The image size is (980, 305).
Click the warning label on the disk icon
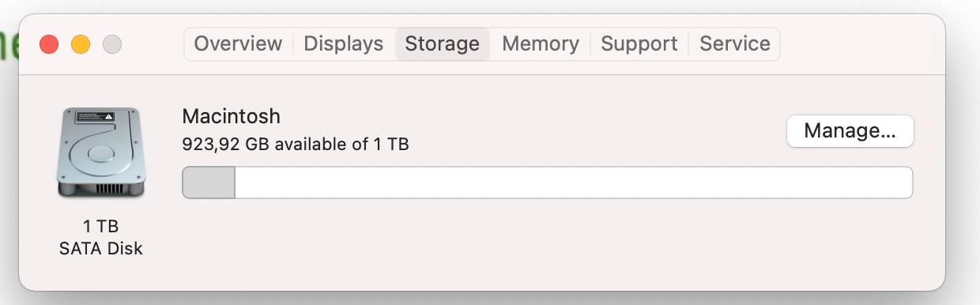[95, 117]
